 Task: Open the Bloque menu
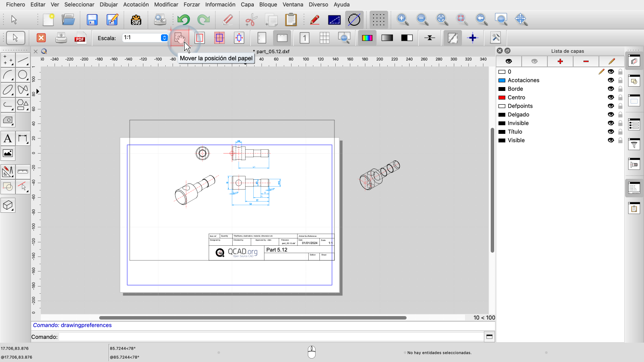268,4
